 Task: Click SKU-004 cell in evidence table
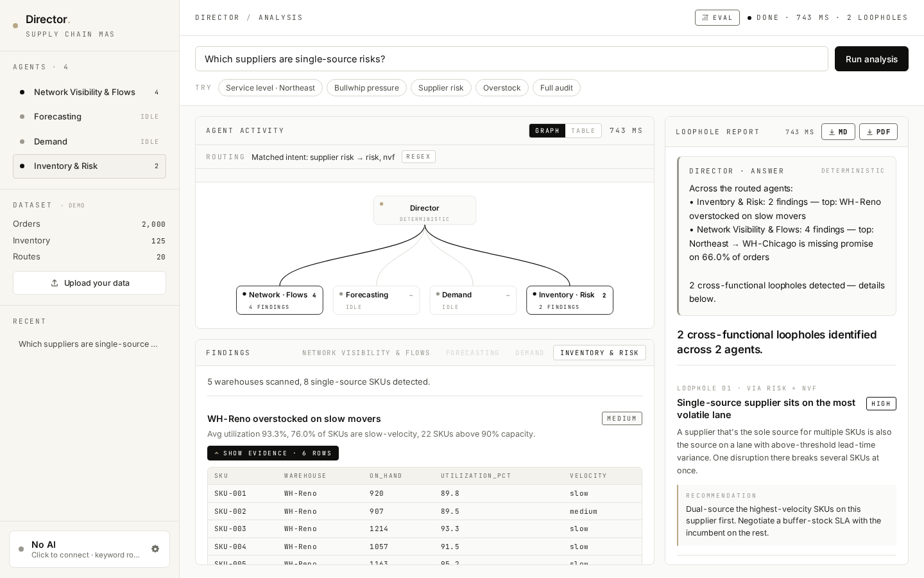(x=230, y=547)
